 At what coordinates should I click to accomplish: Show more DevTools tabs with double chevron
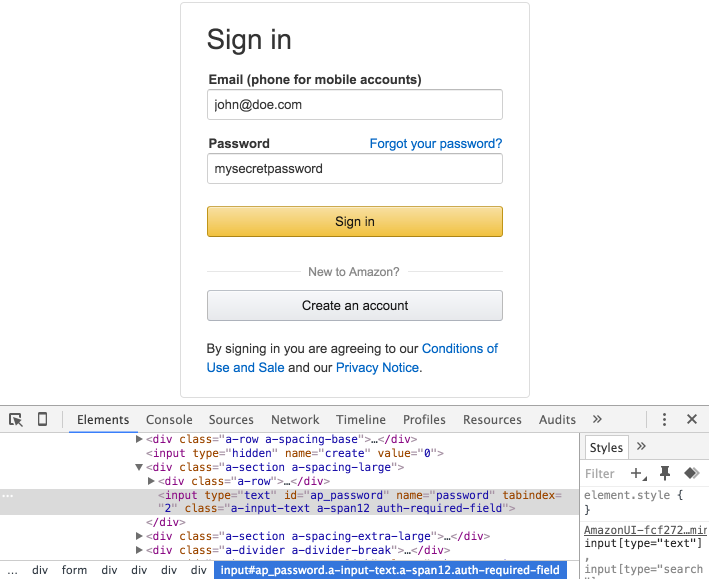pyautogui.click(x=597, y=420)
